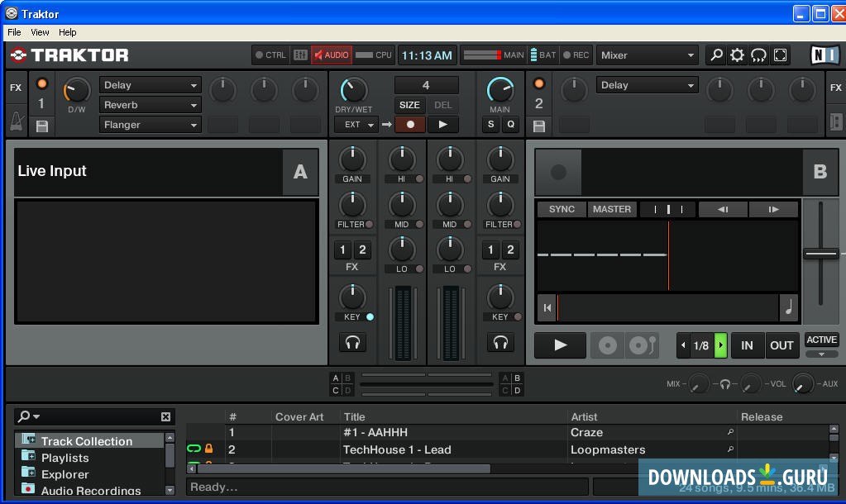
Task: Open the Preferences gear icon
Action: [x=737, y=55]
